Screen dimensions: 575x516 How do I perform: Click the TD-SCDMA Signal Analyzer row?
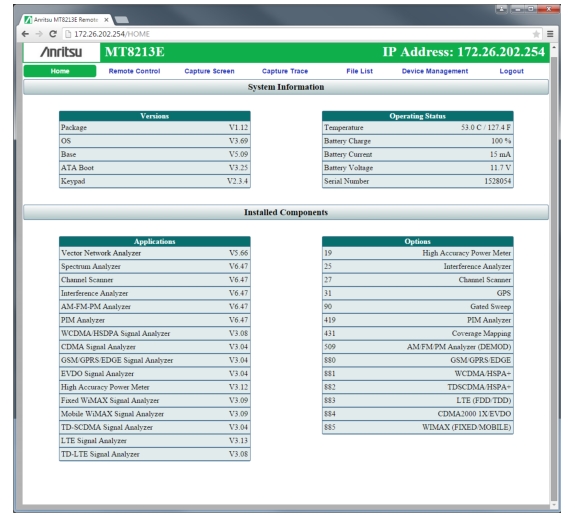point(155,427)
